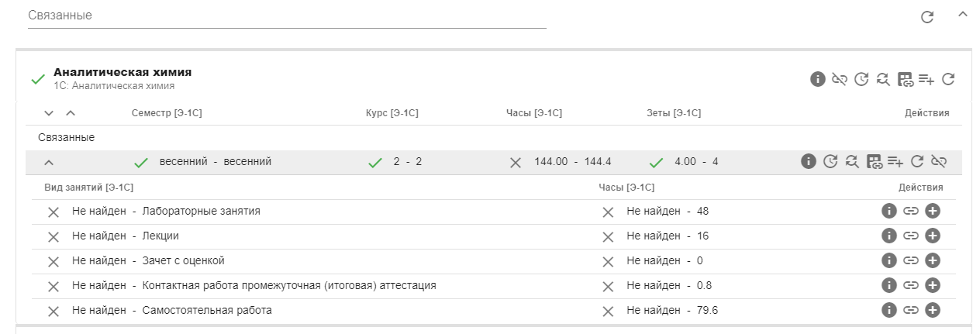Link the Лабораторные занятия row

[x=911, y=211]
